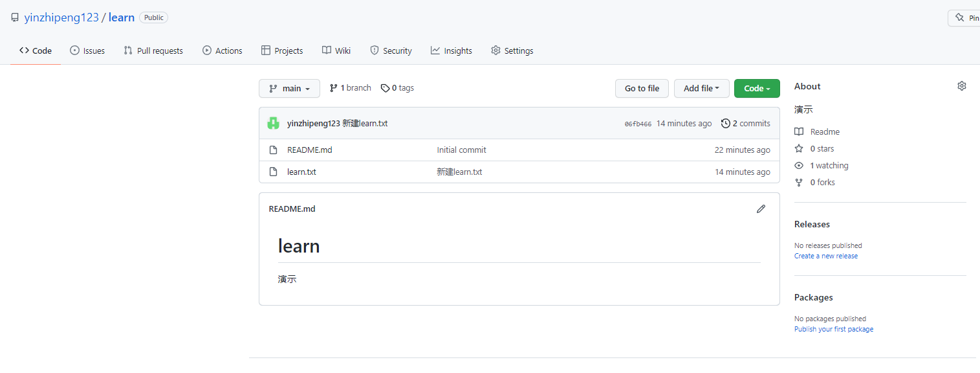View the 0 tags link
The image size is (980, 373).
pos(397,88)
